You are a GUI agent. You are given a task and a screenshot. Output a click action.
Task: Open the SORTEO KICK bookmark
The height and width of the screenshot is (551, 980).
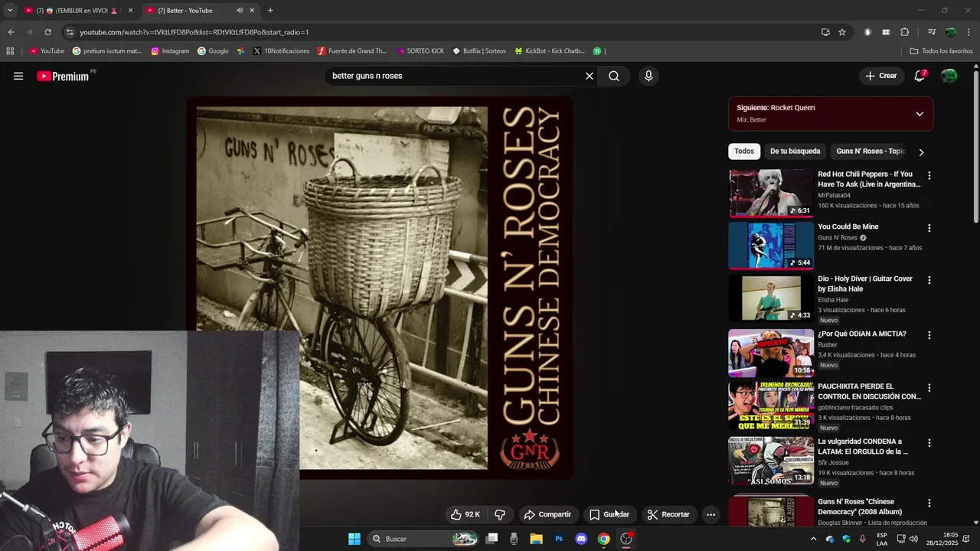pos(420,51)
